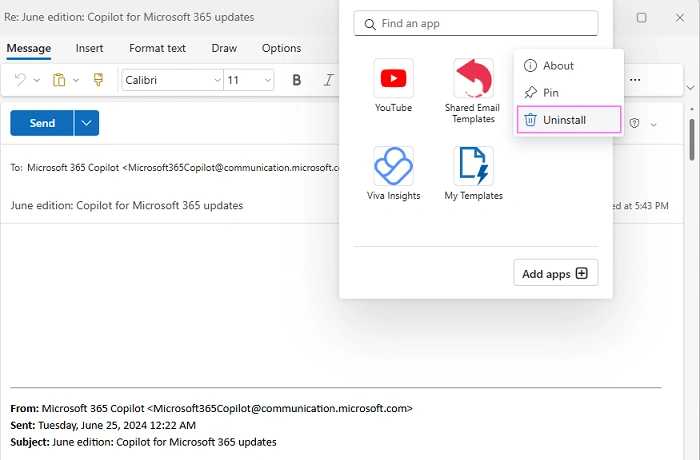Switch to the Message tab

tap(29, 48)
